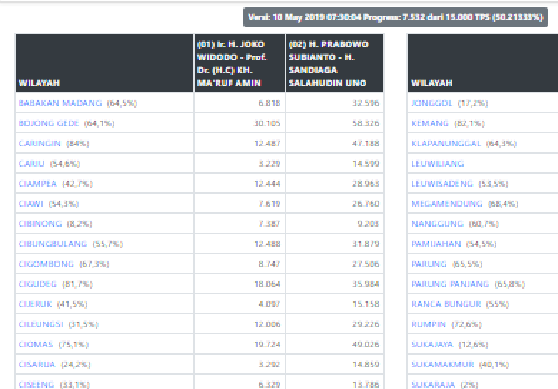Open the PARUNG PANJANG region link

[450, 284]
